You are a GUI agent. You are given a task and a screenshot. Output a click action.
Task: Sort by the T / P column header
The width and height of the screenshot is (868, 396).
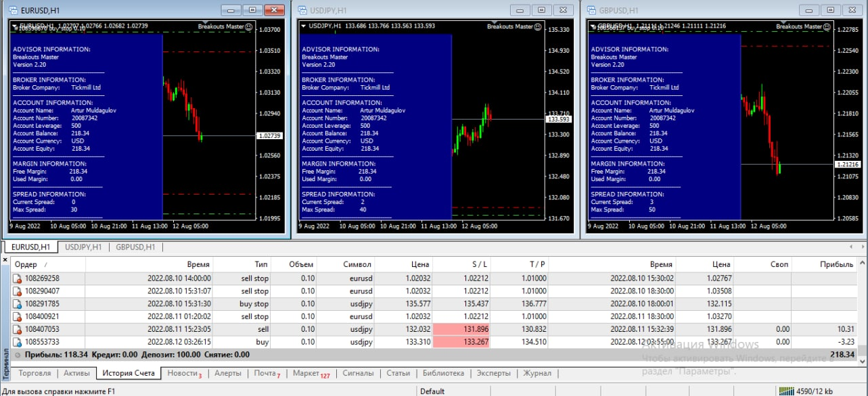[x=519, y=264]
